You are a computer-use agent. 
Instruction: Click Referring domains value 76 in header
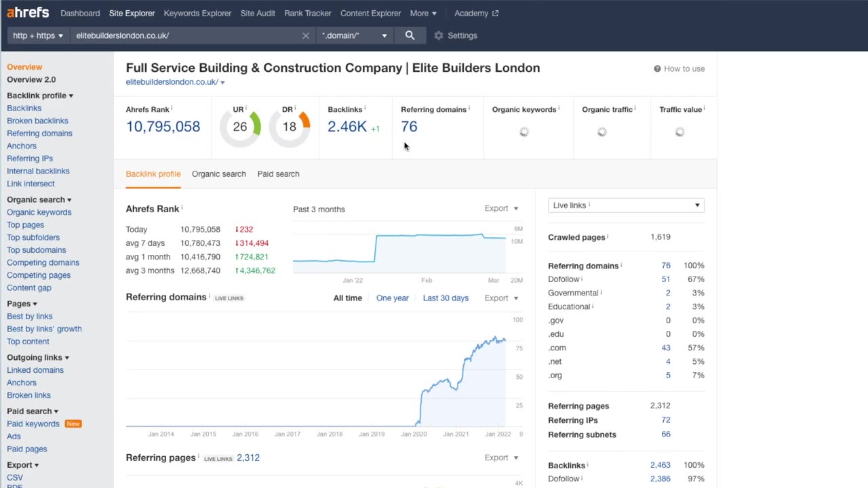[409, 127]
